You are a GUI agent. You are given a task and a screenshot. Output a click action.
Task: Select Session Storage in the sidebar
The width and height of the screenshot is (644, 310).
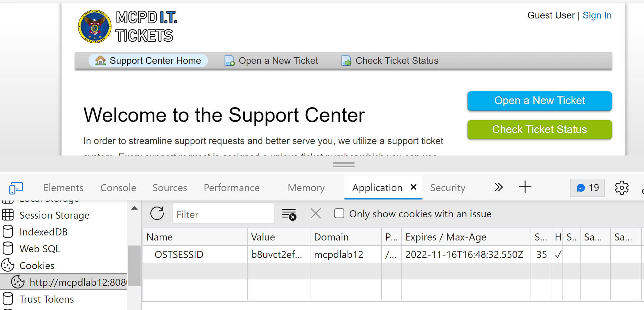pyautogui.click(x=54, y=215)
